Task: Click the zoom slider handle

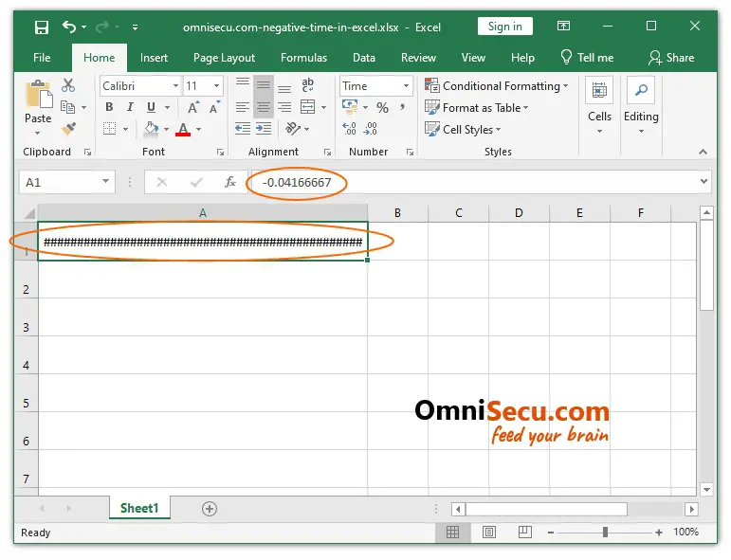Action: click(605, 532)
